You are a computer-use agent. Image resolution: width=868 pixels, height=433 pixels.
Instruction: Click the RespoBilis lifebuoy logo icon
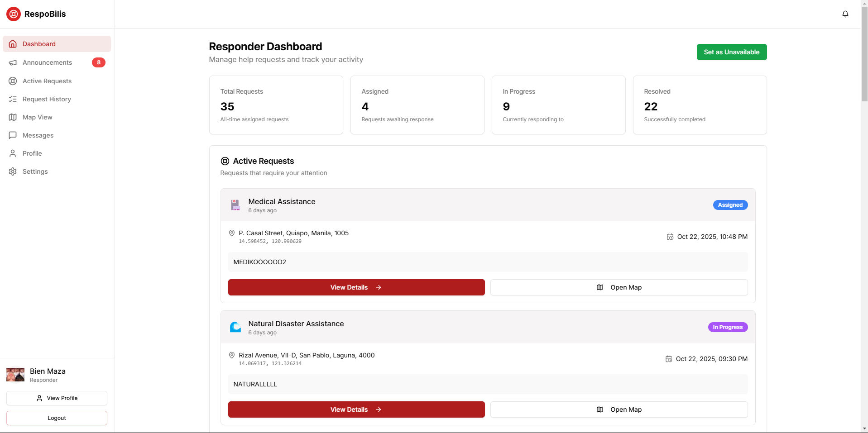(14, 14)
